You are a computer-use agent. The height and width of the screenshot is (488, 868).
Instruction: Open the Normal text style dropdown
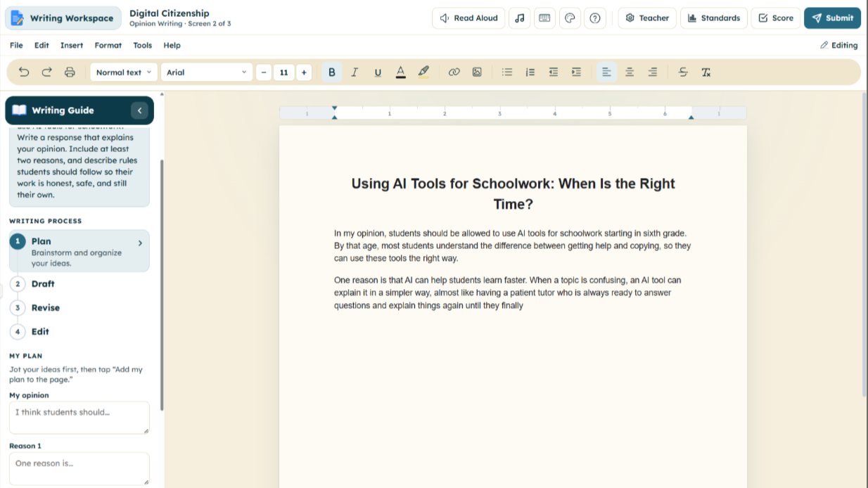click(x=124, y=72)
